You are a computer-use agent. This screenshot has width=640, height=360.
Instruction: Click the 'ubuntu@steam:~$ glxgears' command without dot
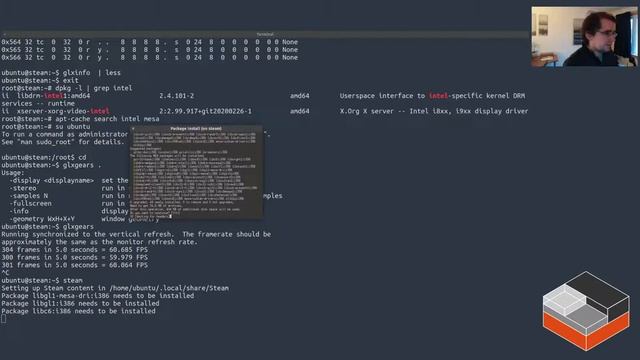click(x=47, y=227)
